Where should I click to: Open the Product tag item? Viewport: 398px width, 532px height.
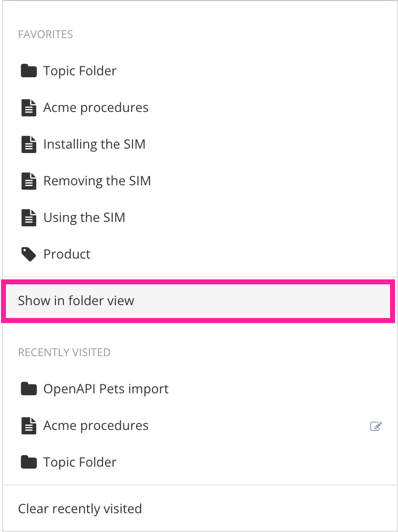66,254
